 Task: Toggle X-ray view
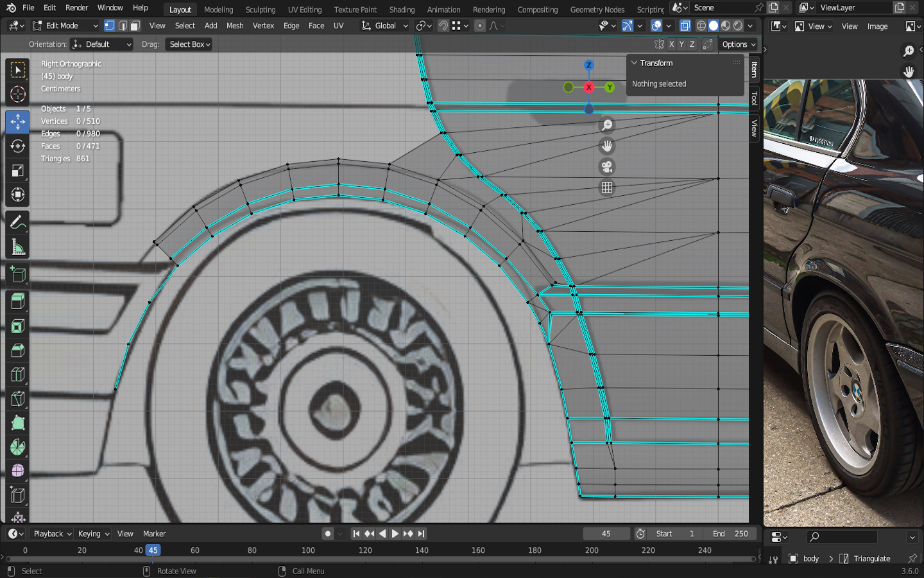(685, 26)
